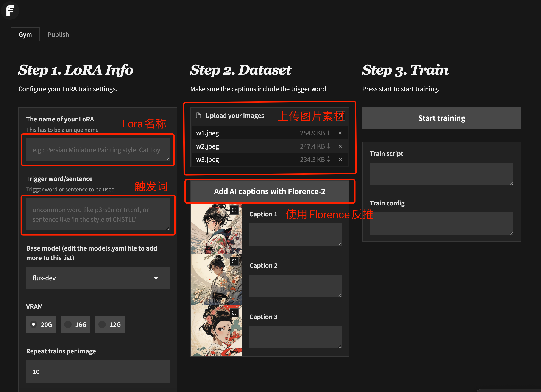Open fullscreen view of Caption 2 image
The image size is (541, 392).
point(234,261)
